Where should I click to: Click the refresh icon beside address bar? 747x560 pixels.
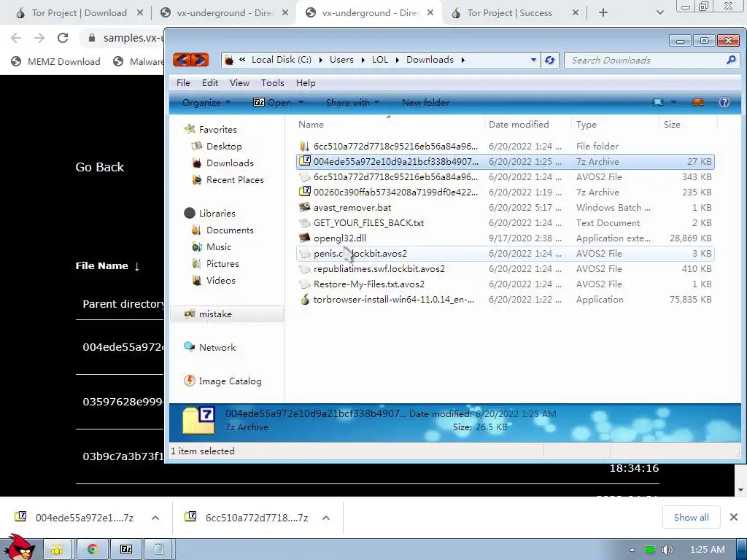point(550,60)
